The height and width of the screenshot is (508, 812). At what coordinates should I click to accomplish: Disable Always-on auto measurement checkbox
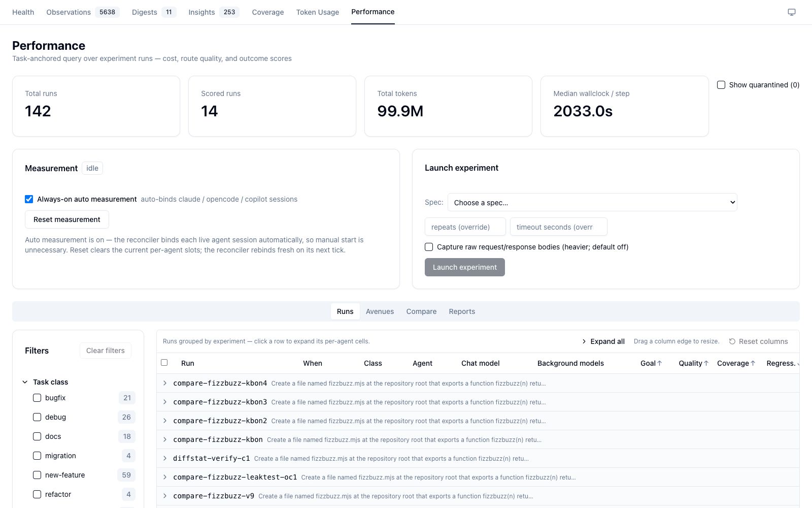[29, 199]
